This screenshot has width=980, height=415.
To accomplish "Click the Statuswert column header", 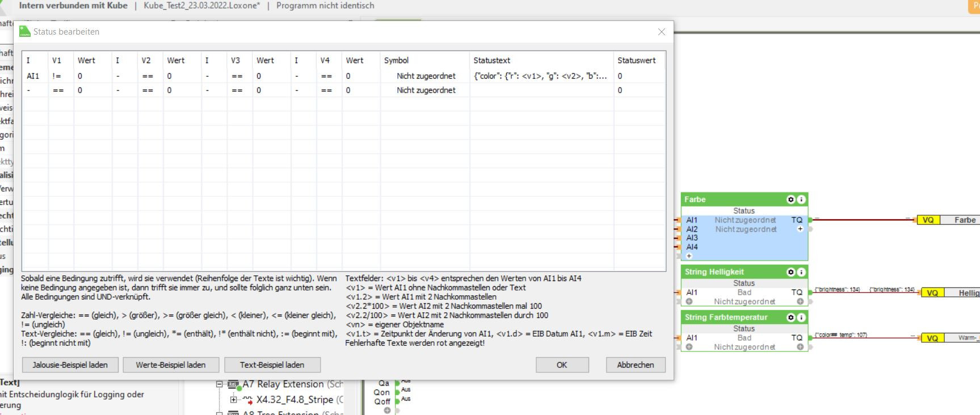I will (640, 60).
